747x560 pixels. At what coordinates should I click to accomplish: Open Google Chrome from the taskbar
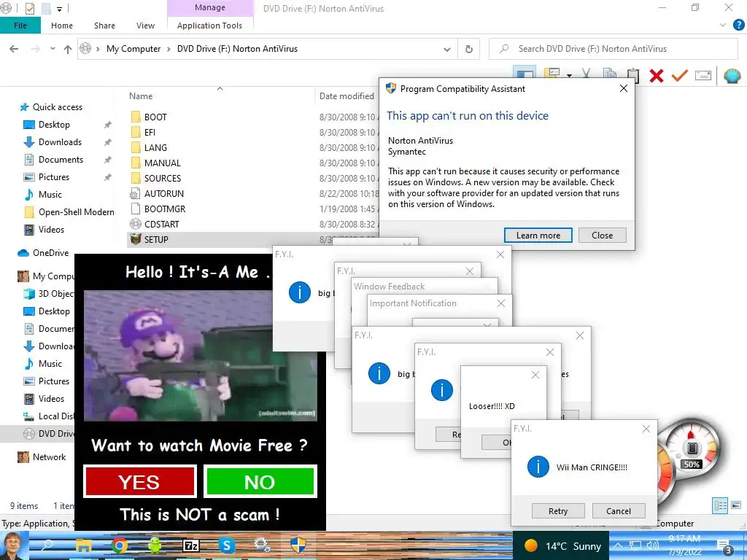coord(120,545)
